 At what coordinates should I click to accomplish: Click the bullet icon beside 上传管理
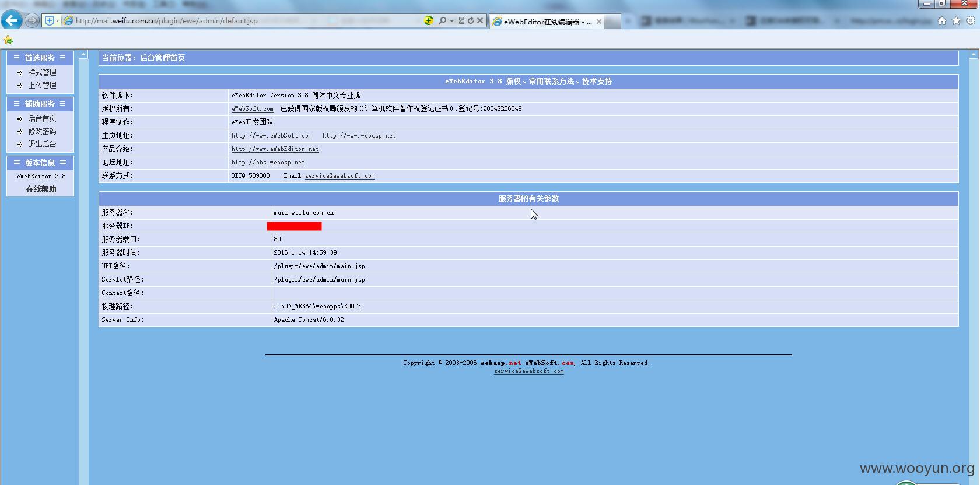pyautogui.click(x=20, y=86)
